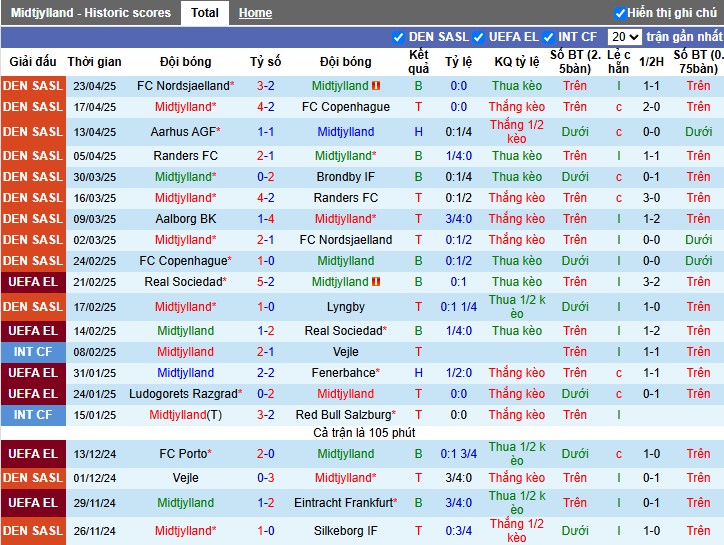Open Lyngby team link

pyautogui.click(x=345, y=307)
